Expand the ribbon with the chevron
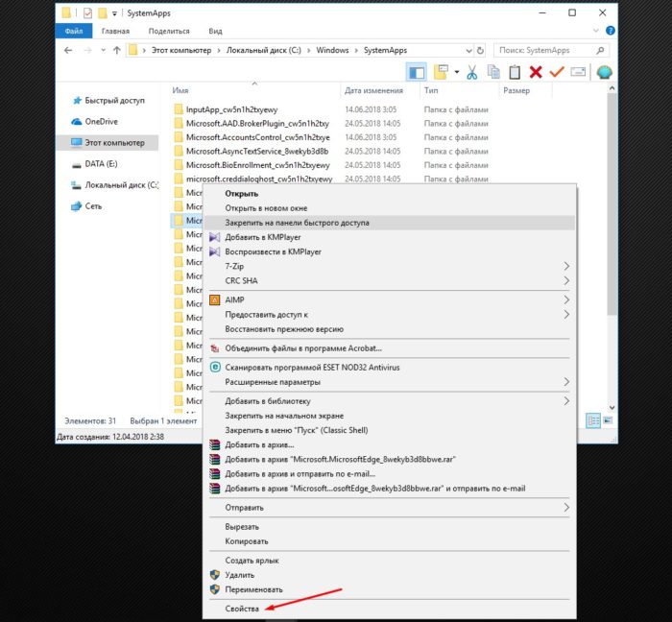The height and width of the screenshot is (622, 672). click(596, 31)
